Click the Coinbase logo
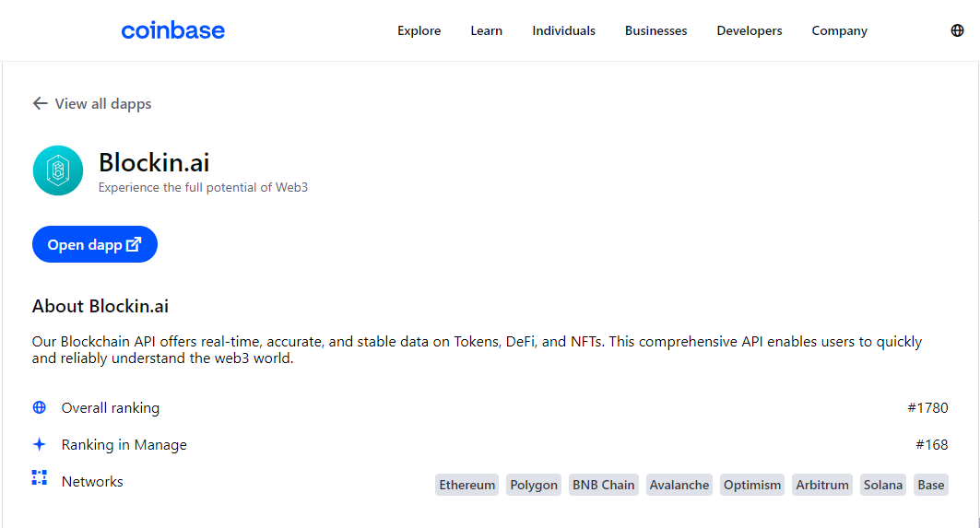 [x=172, y=30]
